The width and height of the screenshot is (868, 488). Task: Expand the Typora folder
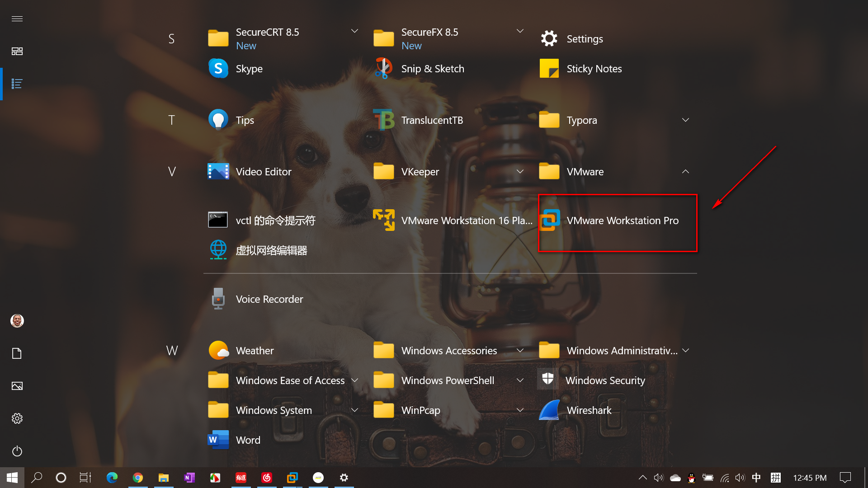685,120
